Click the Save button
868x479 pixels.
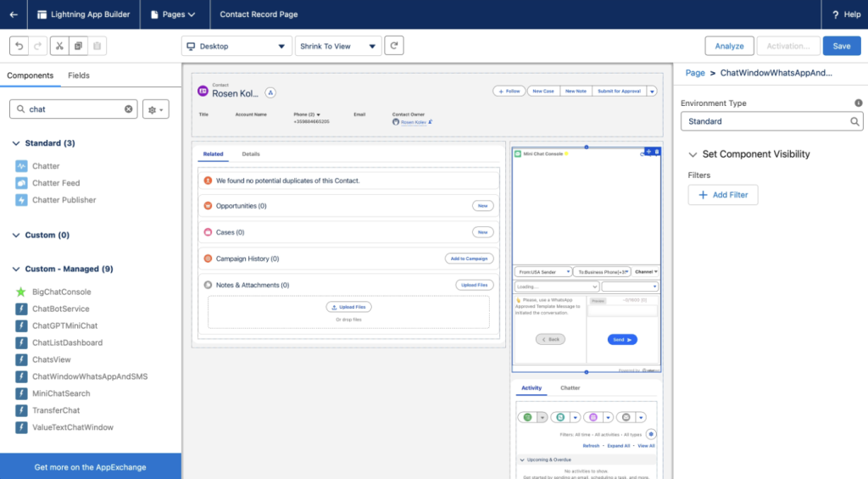coord(841,46)
